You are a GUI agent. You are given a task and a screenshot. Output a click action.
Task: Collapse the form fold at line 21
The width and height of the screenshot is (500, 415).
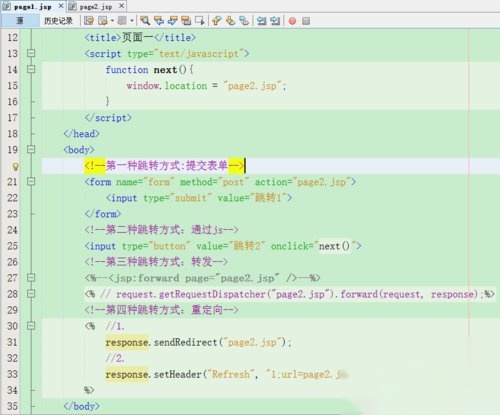tap(31, 181)
